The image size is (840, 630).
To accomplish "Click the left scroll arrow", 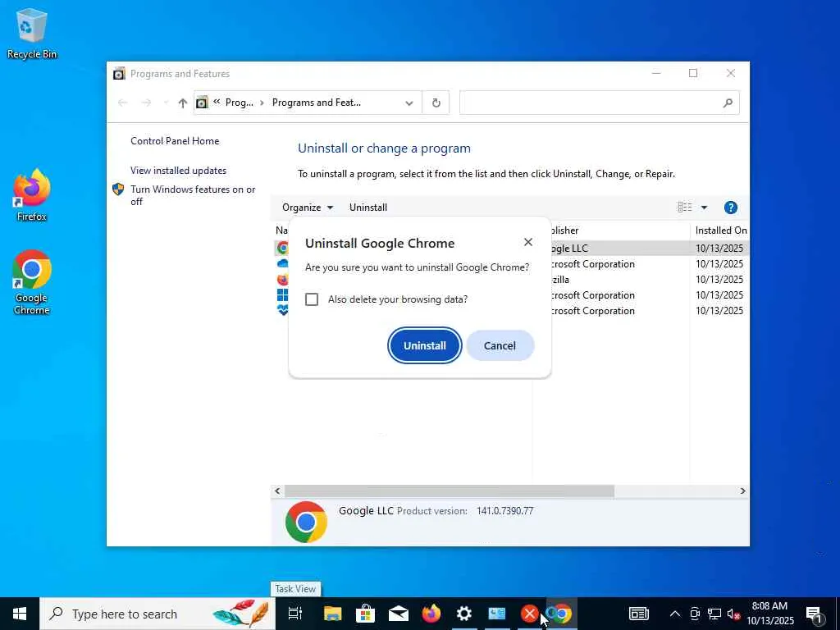I will (x=277, y=491).
